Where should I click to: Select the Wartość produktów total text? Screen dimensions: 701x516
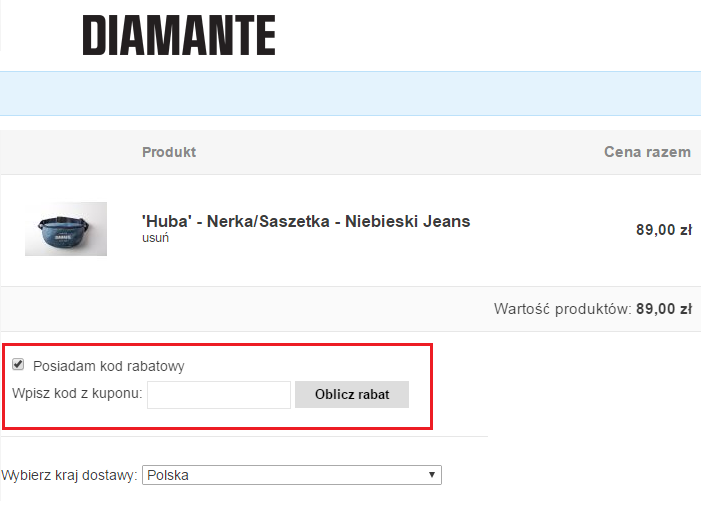[x=593, y=309]
